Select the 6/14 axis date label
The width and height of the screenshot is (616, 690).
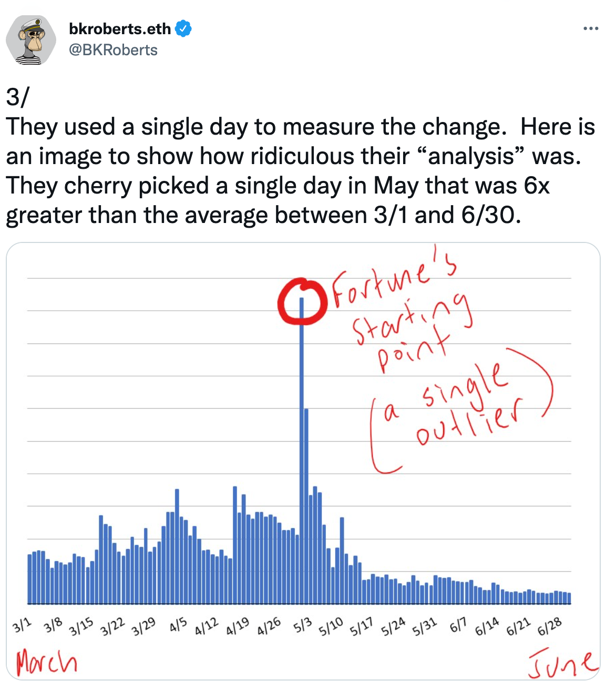pos(487,626)
